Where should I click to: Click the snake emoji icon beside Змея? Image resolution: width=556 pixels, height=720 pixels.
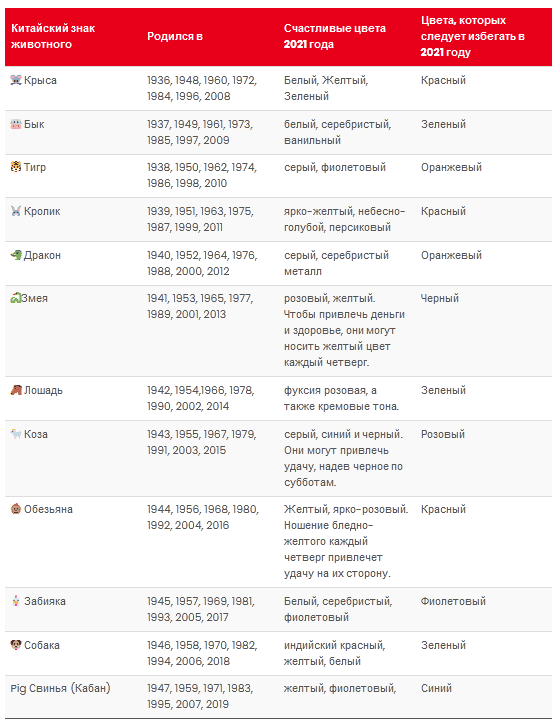pyautogui.click(x=16, y=298)
